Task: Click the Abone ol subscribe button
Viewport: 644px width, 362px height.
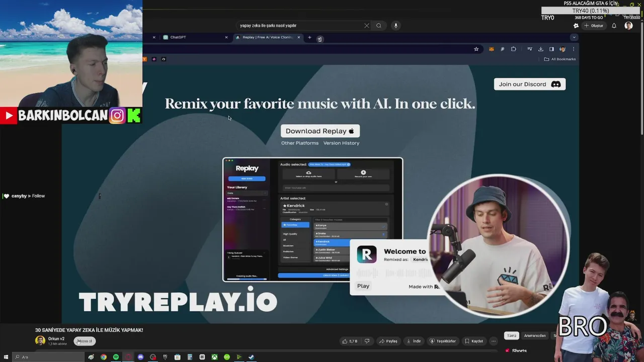Action: 85,341
